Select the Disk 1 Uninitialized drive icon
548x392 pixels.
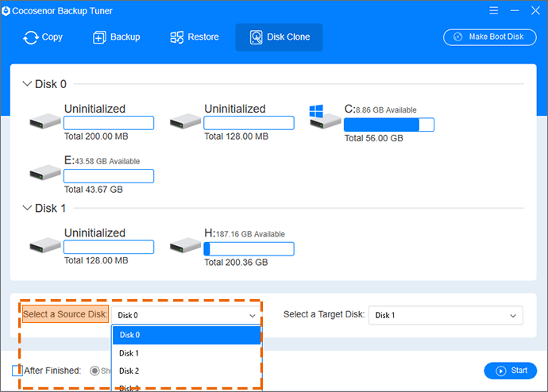(45, 245)
